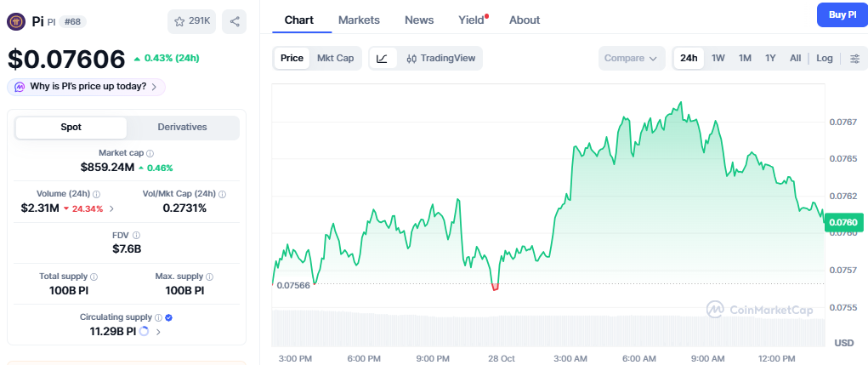Open the share icon button
Viewport: 868px width, 365px height.
click(234, 21)
